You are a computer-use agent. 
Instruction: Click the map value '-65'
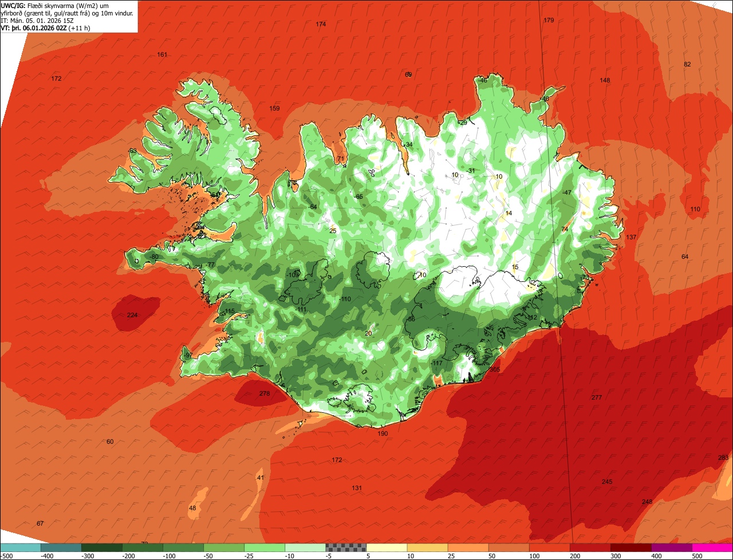click(x=358, y=197)
